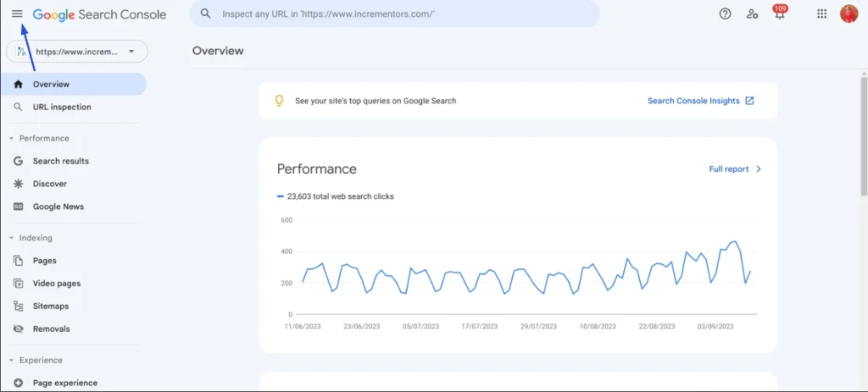The image size is (868, 392).
Task: Click the Google News icon
Action: pyautogui.click(x=19, y=207)
